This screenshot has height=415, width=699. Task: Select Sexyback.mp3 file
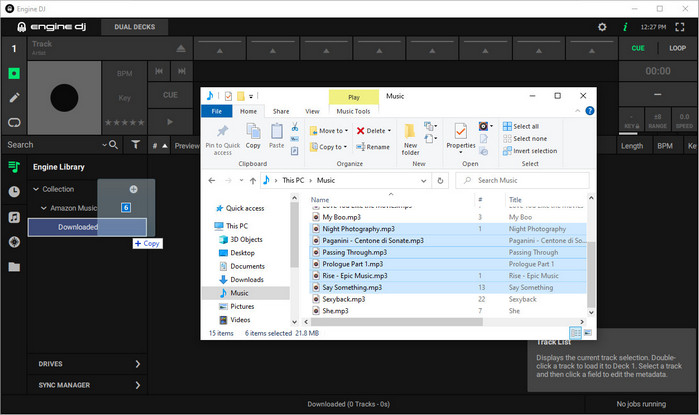pyautogui.click(x=344, y=299)
